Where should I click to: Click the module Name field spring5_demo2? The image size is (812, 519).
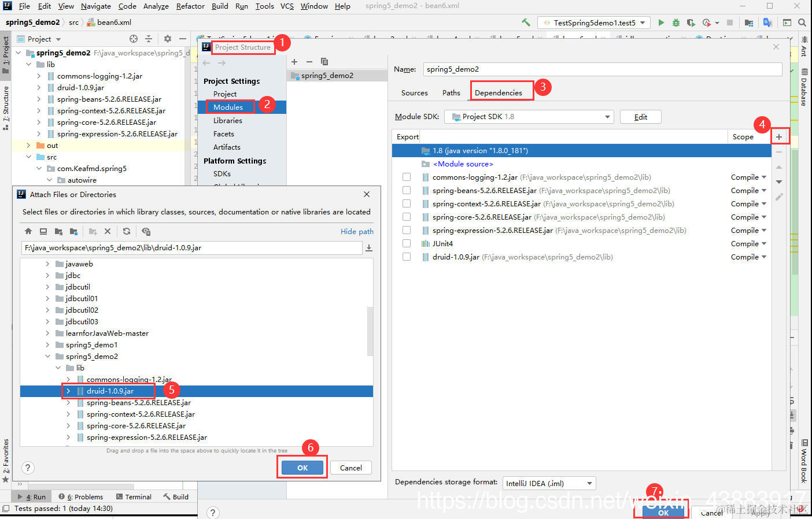tap(603, 69)
